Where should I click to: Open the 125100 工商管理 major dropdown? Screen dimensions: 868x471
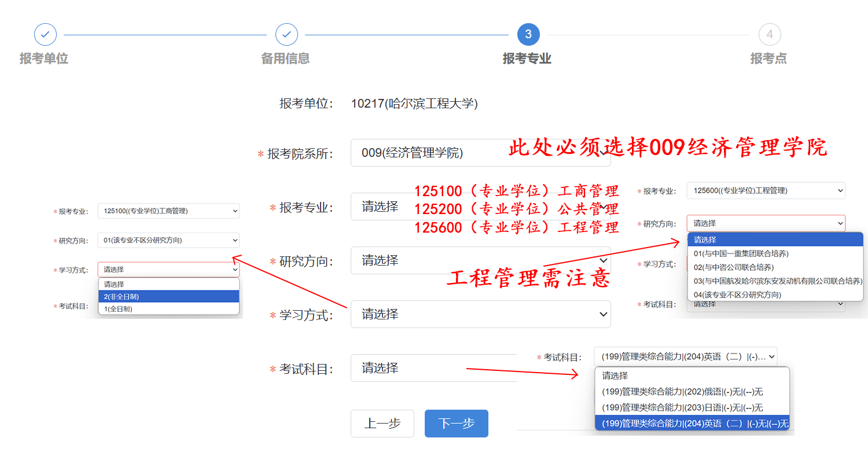[168, 211]
